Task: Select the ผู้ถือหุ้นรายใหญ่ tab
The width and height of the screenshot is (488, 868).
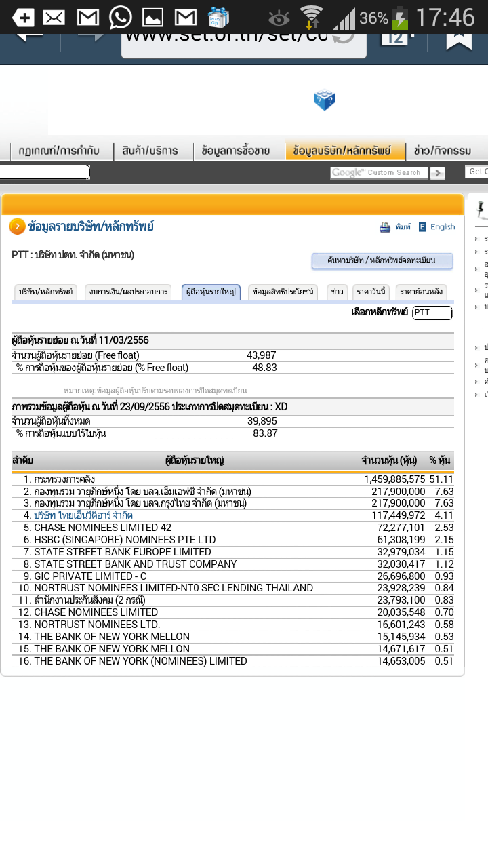Action: [211, 292]
